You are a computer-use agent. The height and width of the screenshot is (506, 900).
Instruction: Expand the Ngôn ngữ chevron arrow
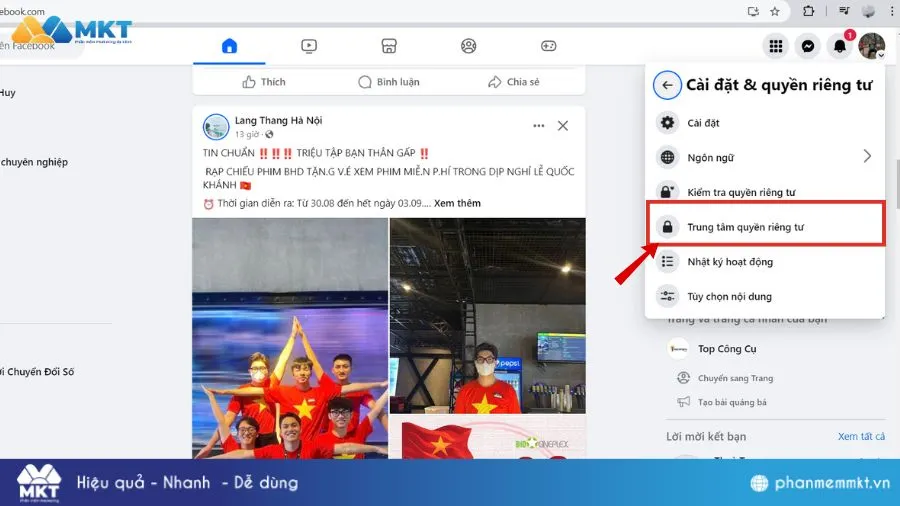tap(867, 156)
